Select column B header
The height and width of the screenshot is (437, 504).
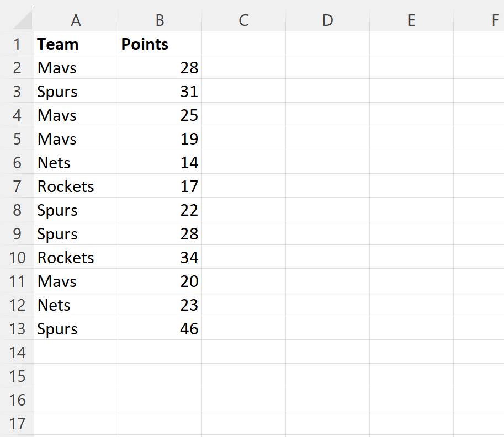(160, 20)
